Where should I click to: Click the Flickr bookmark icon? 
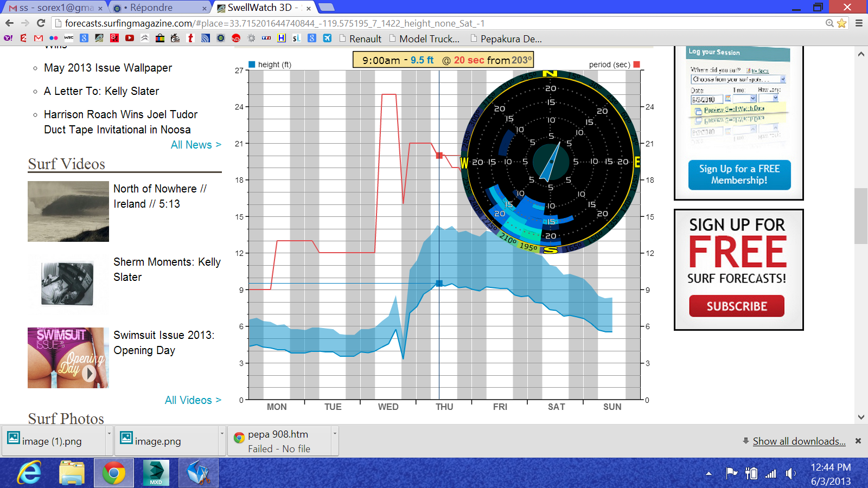coord(53,38)
